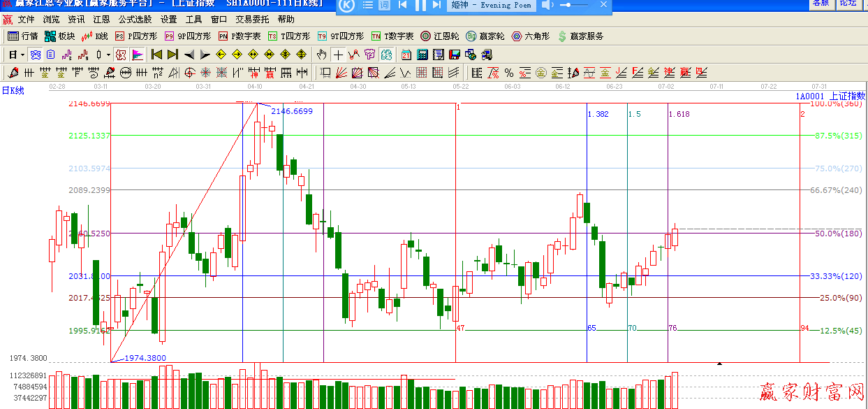Viewport: 868px width, 409px height.
Task: Select the red pencil drawing tool
Action: click(x=13, y=73)
